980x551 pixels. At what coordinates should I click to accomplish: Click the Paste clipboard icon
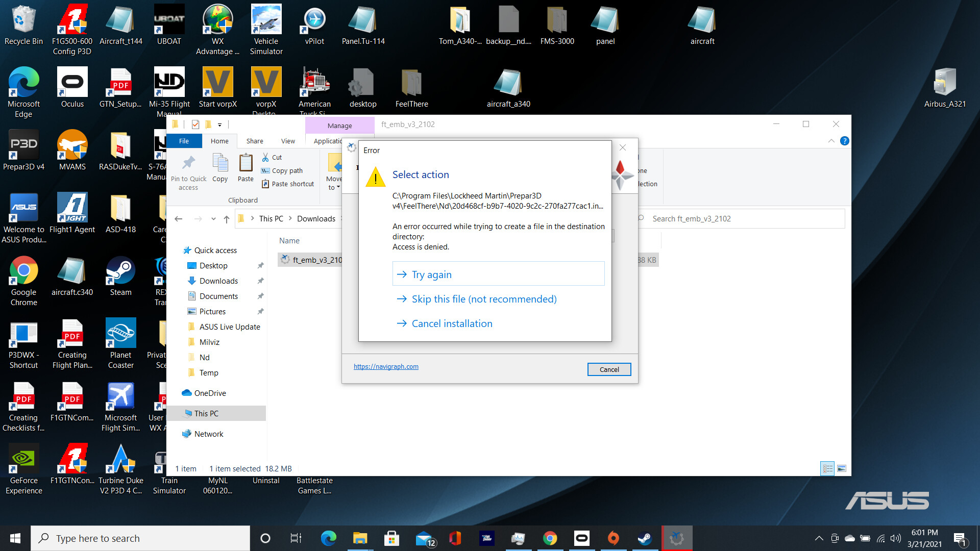pos(246,164)
